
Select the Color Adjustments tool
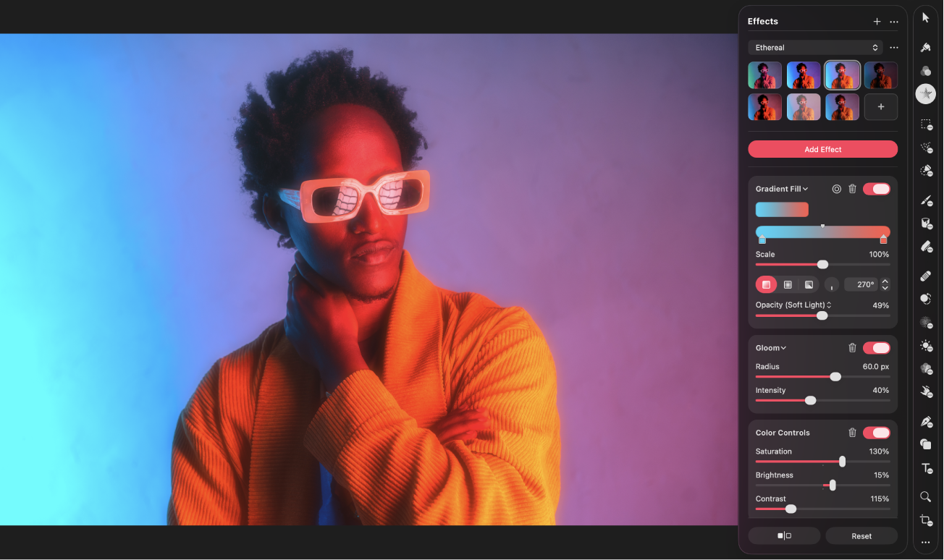[926, 70]
